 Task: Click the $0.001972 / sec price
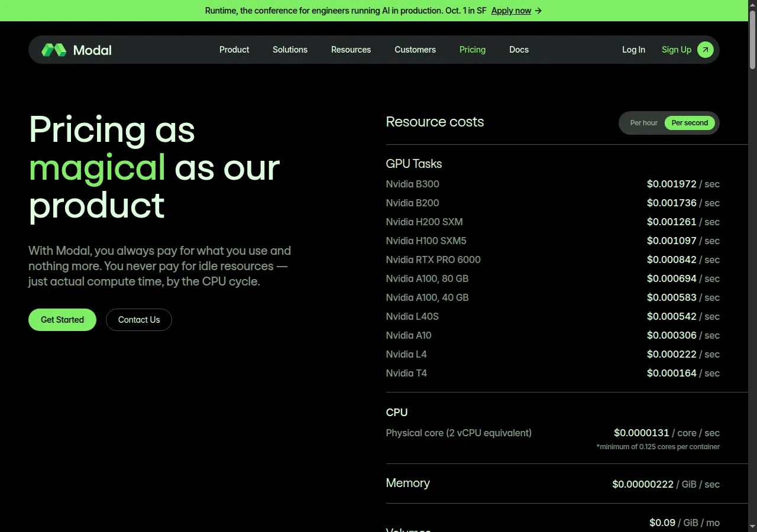[x=683, y=184]
